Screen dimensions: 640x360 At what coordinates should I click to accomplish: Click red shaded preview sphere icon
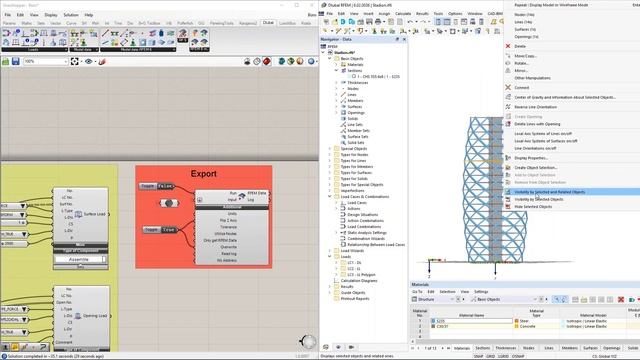tap(267, 61)
